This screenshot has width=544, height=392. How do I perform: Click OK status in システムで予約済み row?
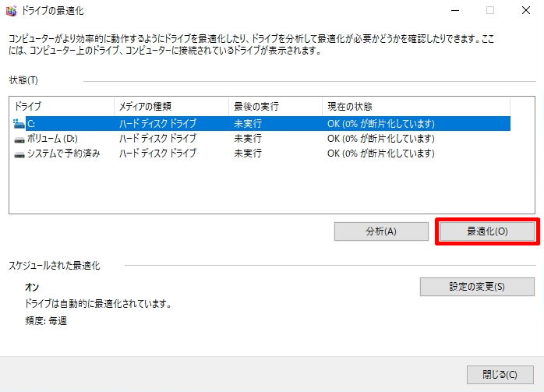[x=381, y=153]
